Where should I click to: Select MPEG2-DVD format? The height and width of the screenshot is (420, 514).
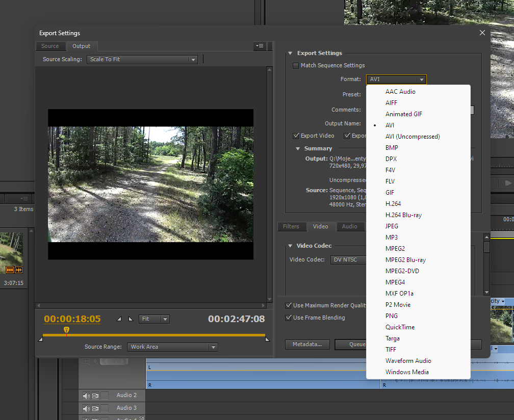click(418, 271)
